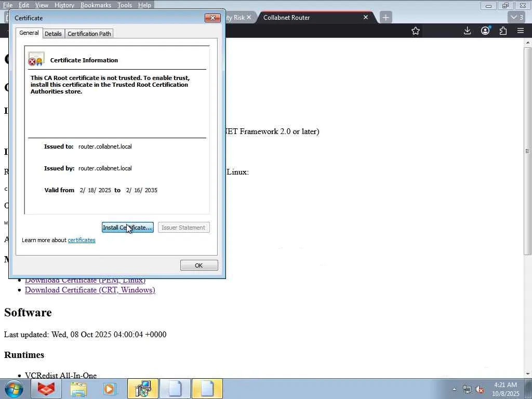Screen dimensions: 532x399
Task: Click OK in the Certificate dialog
Action: coord(199,265)
